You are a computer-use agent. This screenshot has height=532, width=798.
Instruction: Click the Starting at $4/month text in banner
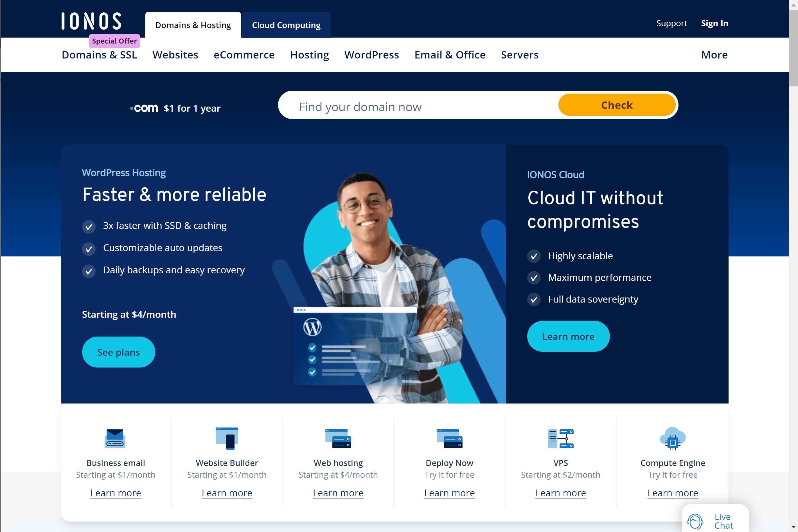(x=129, y=315)
